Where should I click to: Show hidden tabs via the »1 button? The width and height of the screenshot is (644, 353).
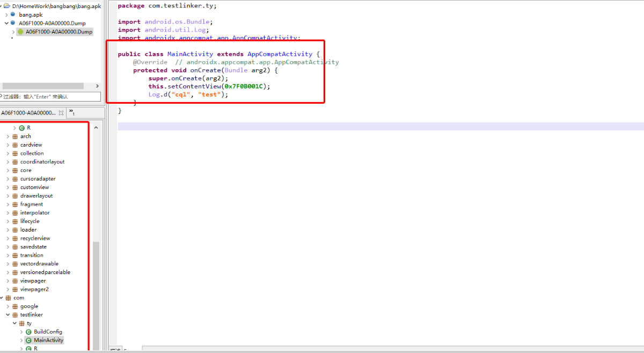click(x=72, y=112)
